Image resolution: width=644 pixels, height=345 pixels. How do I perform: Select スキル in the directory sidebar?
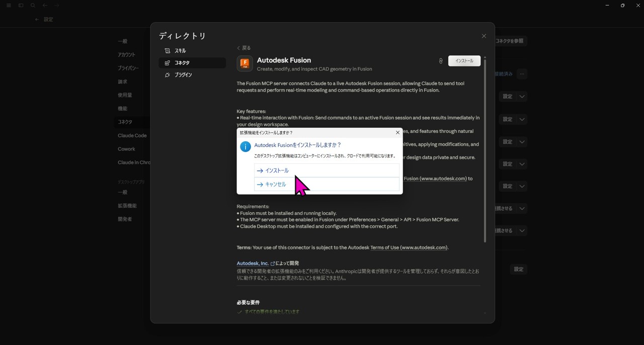coord(180,50)
